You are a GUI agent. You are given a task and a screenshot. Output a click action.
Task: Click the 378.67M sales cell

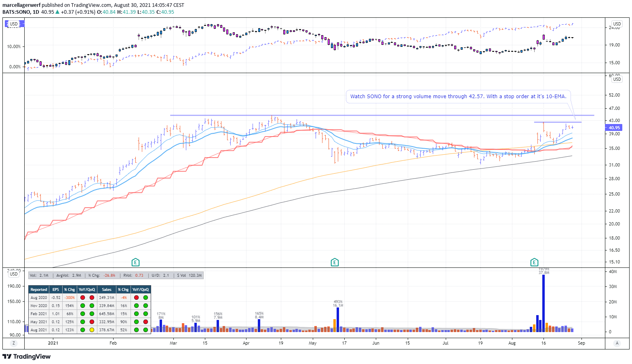pos(107,330)
